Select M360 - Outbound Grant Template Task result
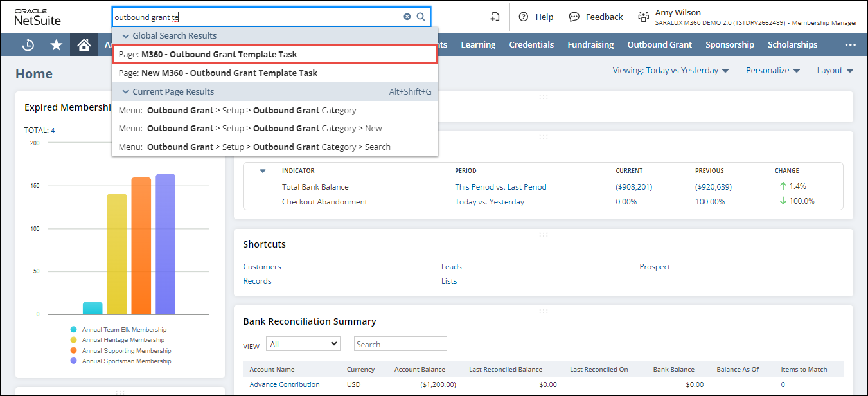 274,55
